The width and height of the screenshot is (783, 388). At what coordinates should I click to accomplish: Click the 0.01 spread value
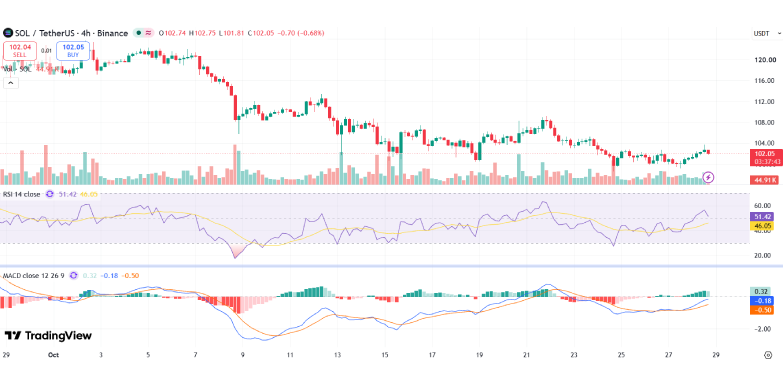click(x=46, y=50)
